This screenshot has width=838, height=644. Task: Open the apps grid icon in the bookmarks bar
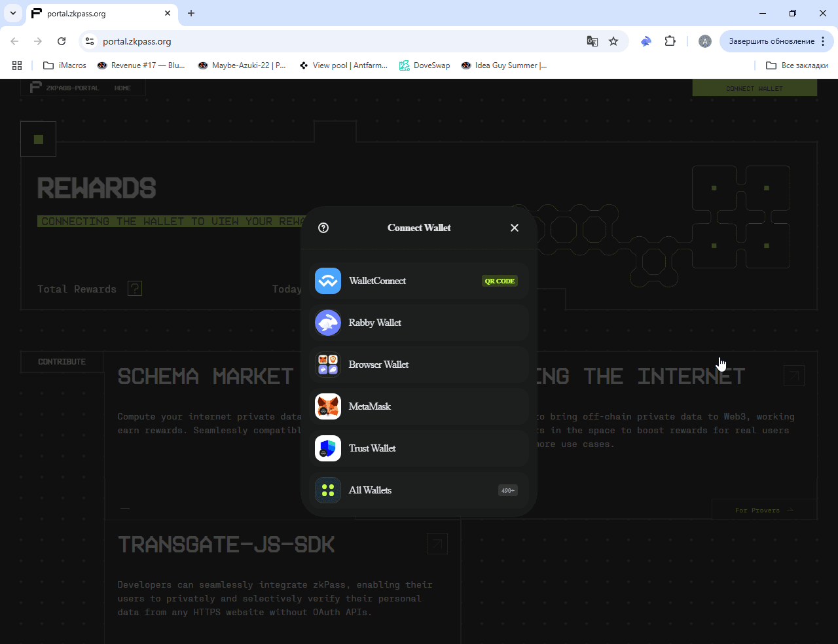(17, 65)
